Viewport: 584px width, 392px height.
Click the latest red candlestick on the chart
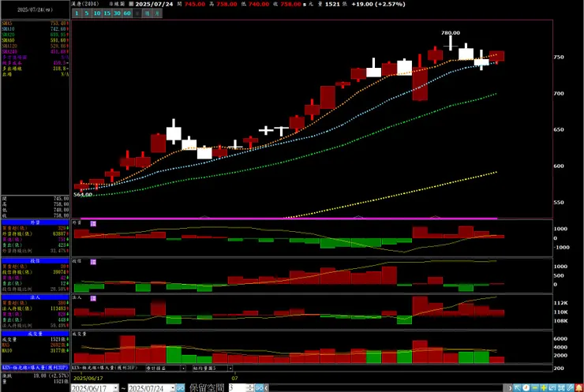tap(497, 56)
